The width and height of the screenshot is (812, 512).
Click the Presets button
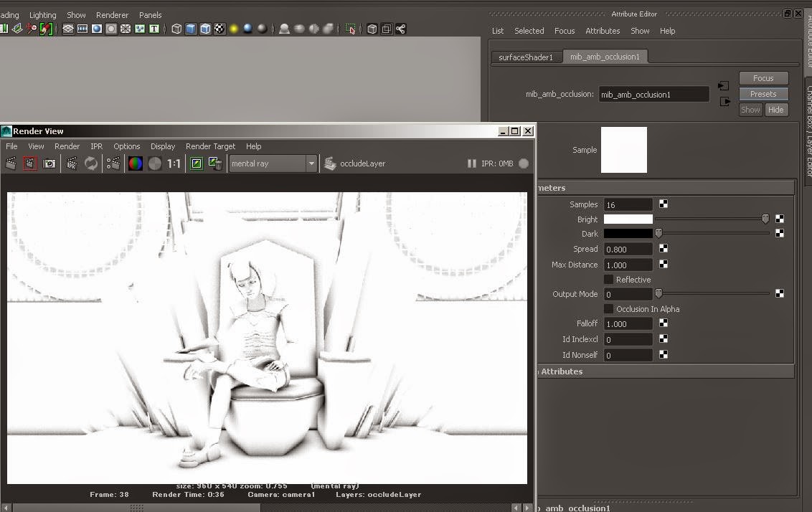pos(763,94)
